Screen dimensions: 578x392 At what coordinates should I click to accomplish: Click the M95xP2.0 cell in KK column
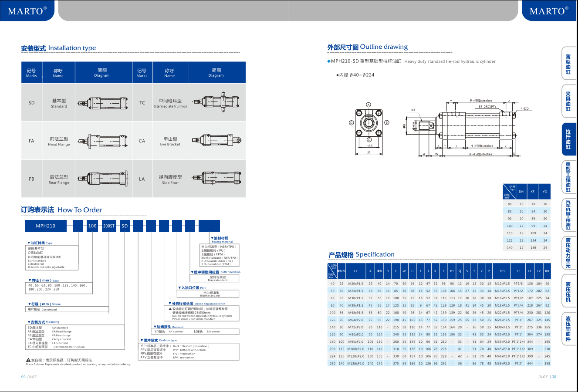355,341
